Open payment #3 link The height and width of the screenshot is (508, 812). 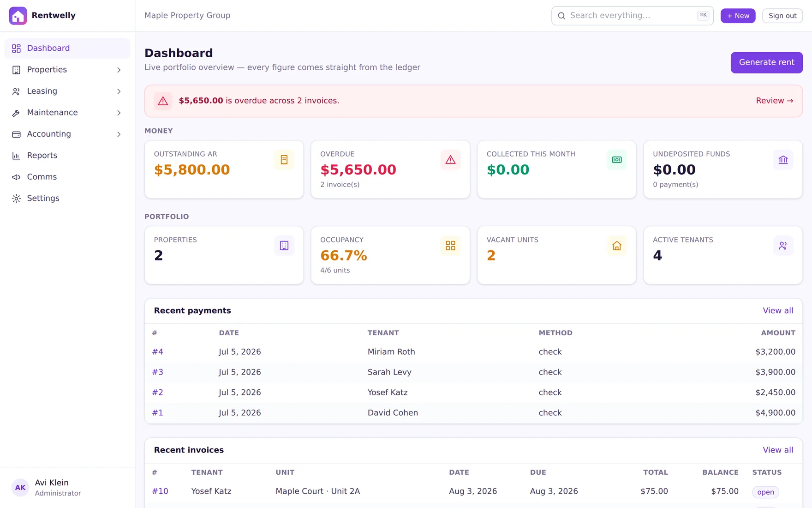click(158, 372)
